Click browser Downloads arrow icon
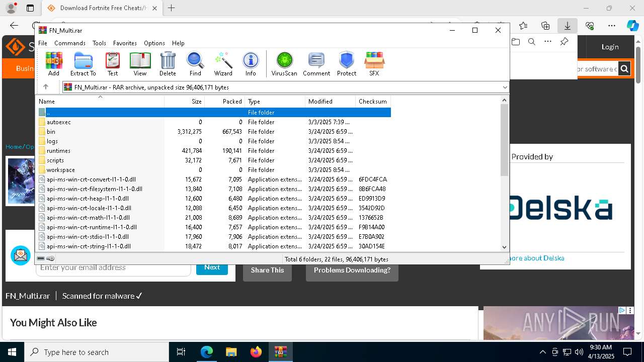The image size is (644, 362). [x=568, y=26]
